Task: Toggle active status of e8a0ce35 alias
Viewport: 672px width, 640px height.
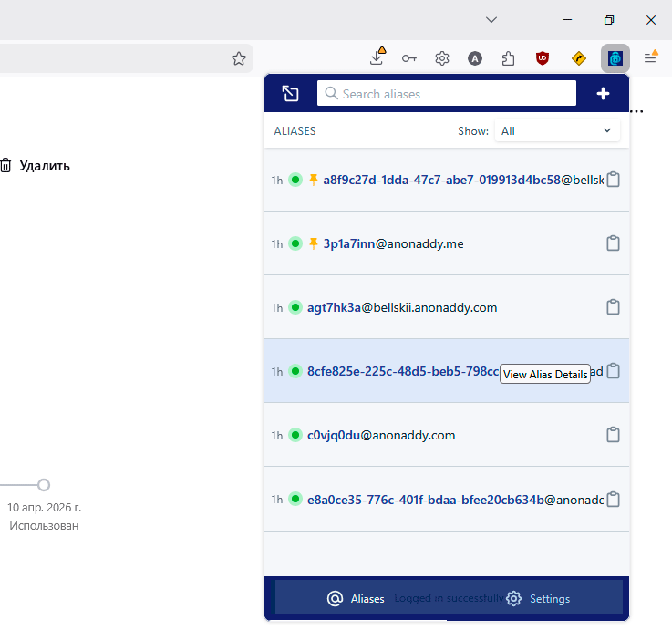Action: 295,499
